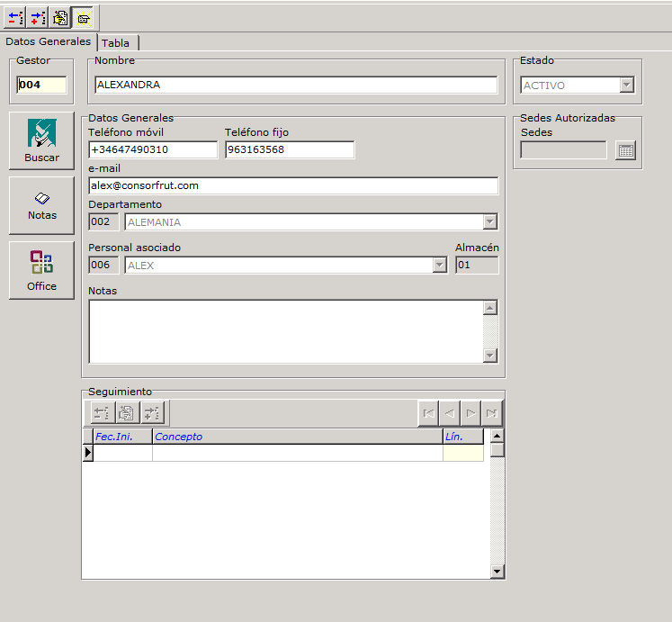Click into the e-mail field
This screenshot has width=672, height=622.
click(x=292, y=185)
